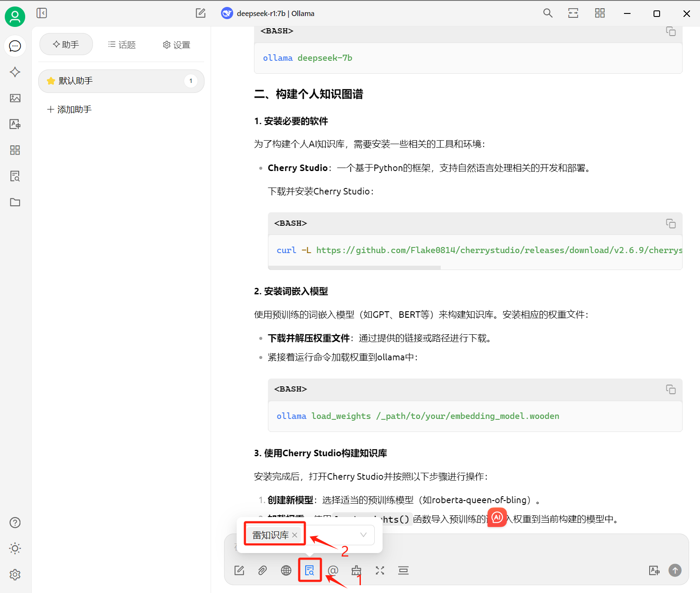Open the agents sparkle sidebar icon

(x=15, y=72)
